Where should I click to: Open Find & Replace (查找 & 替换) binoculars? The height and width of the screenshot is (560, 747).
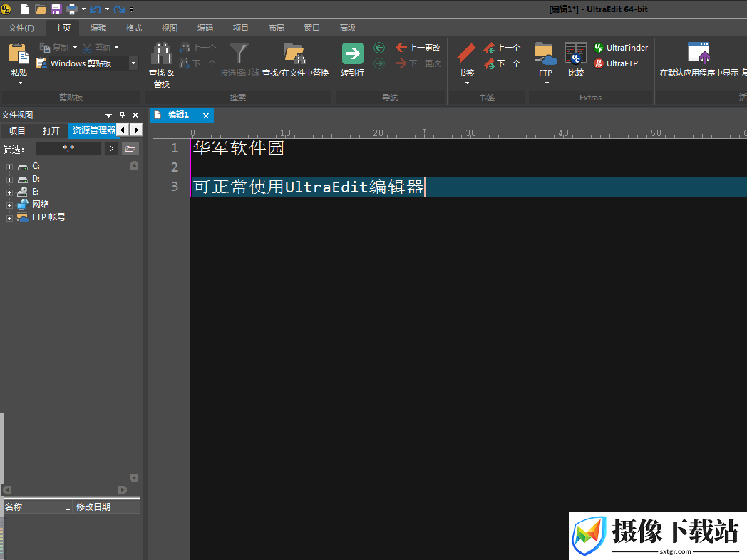point(162,53)
